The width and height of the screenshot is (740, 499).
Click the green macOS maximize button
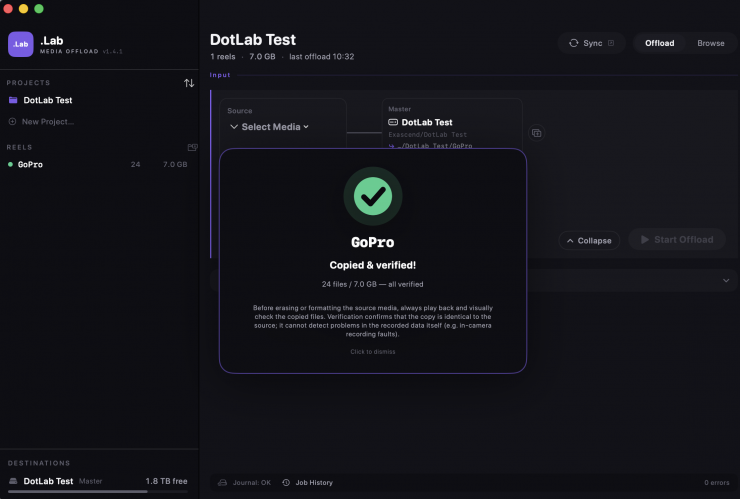pos(39,8)
